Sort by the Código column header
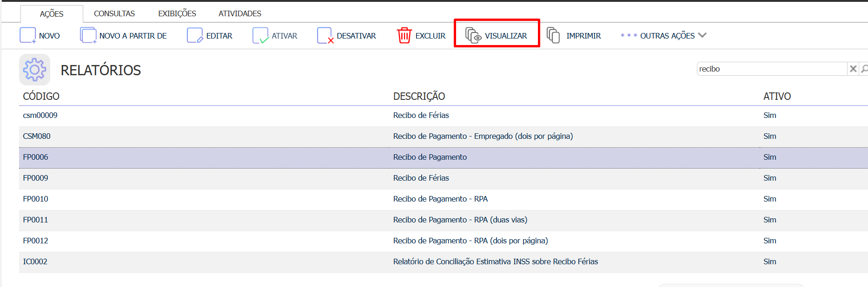This screenshot has width=868, height=287. [x=41, y=96]
